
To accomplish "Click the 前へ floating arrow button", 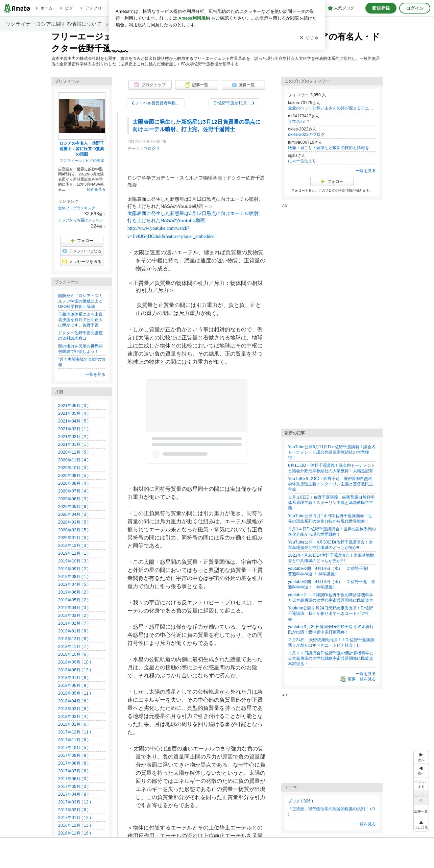I will [x=421, y=771].
